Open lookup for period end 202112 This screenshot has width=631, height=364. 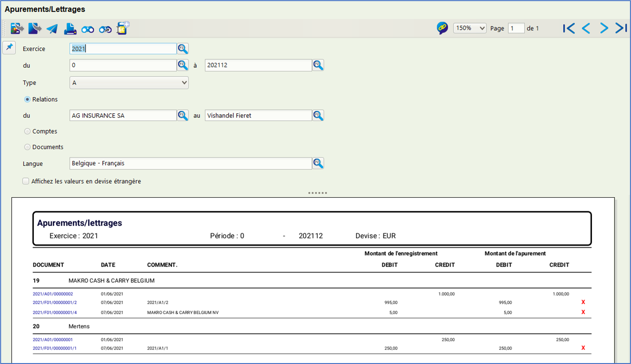pyautogui.click(x=318, y=65)
